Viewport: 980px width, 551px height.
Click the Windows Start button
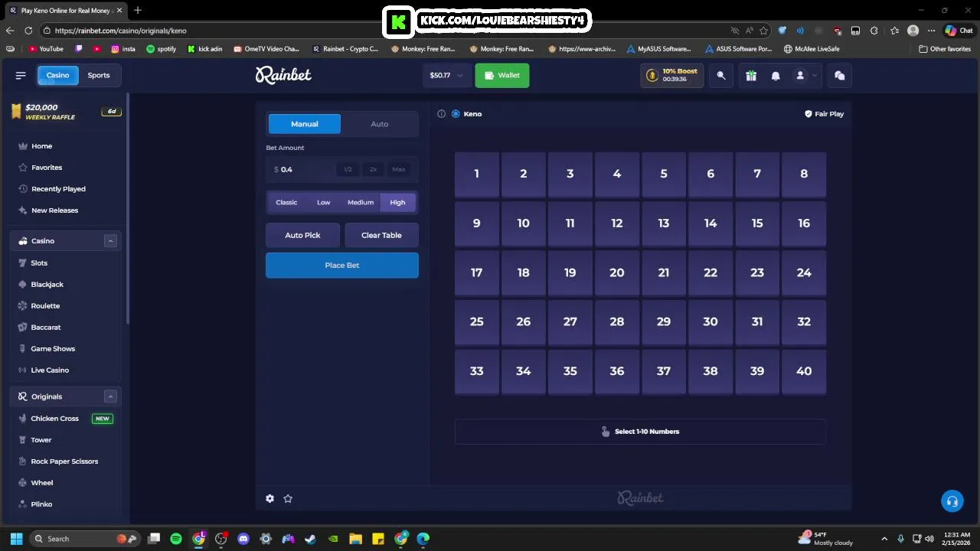[x=16, y=539]
